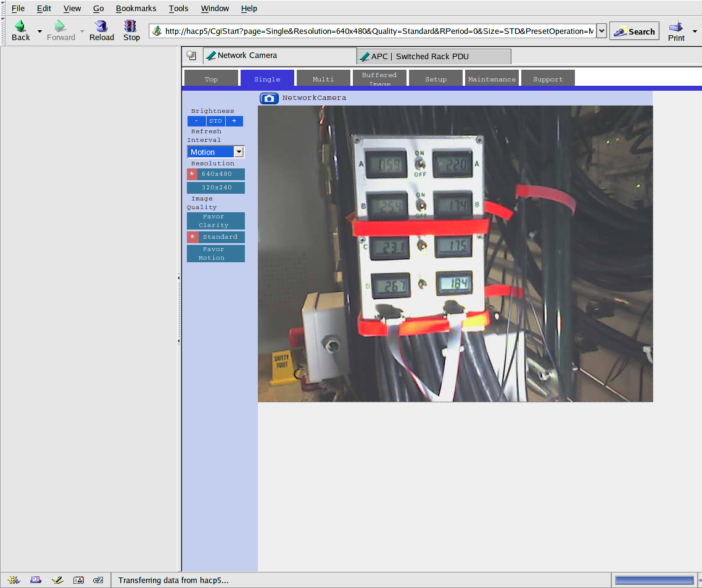The width and height of the screenshot is (702, 588).
Task: Click the camera snapshot icon
Action: click(269, 98)
